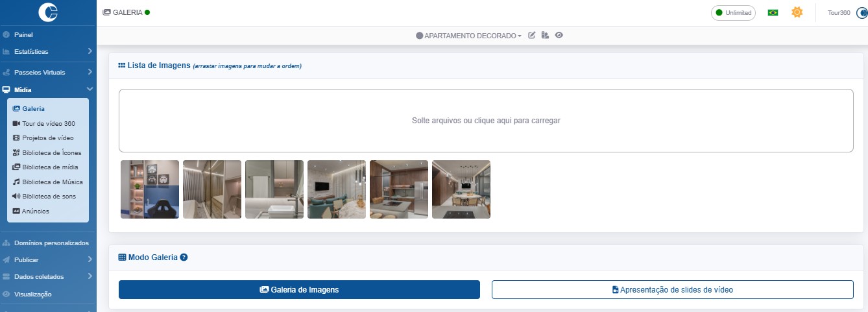Viewport: 868px width, 312px height.
Task: Select Apresentação de slides de vídeo mode
Action: 672,290
